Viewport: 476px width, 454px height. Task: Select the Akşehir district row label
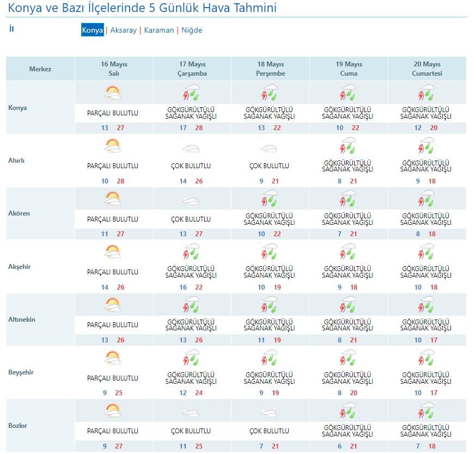click(x=20, y=267)
